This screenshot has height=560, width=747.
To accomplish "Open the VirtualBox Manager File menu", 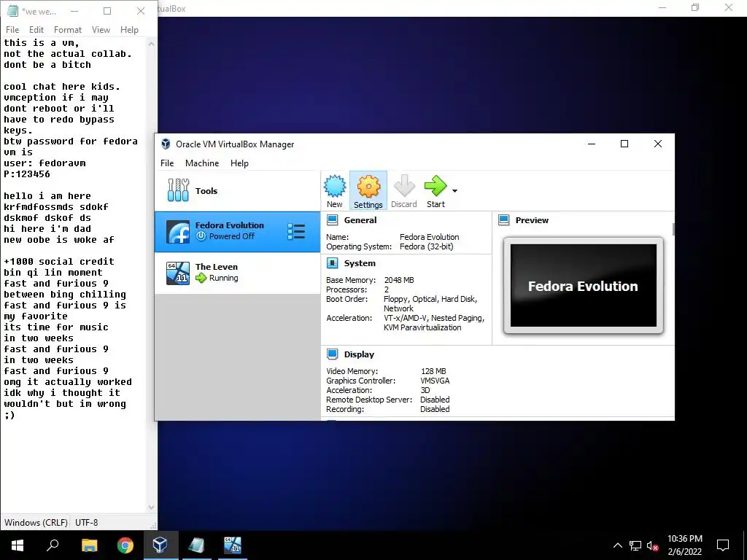I will 167,163.
